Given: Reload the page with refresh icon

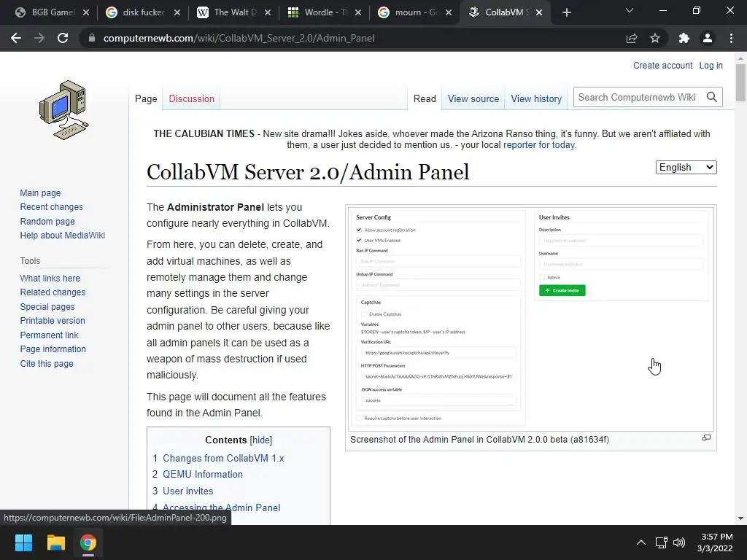Looking at the screenshot, I should [63, 38].
